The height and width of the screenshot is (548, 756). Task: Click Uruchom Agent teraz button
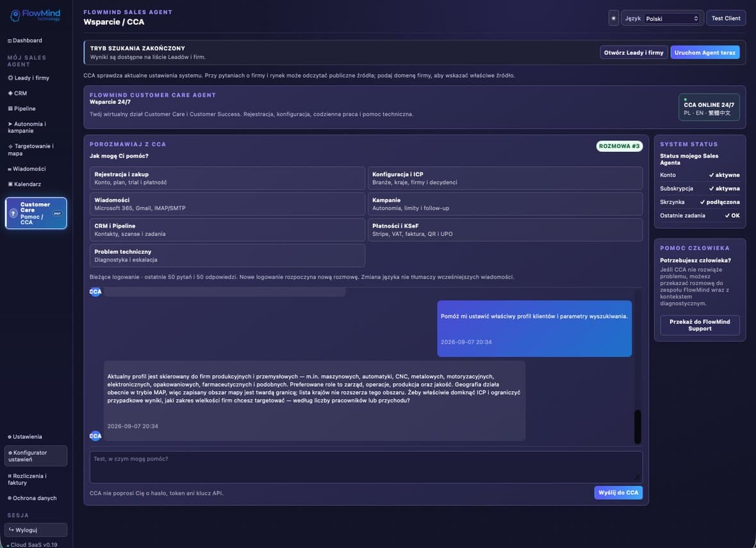[x=704, y=53]
